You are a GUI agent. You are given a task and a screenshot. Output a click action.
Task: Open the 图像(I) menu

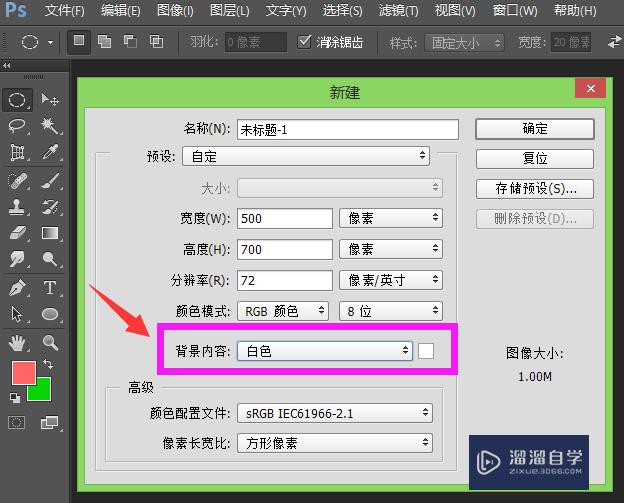175,10
